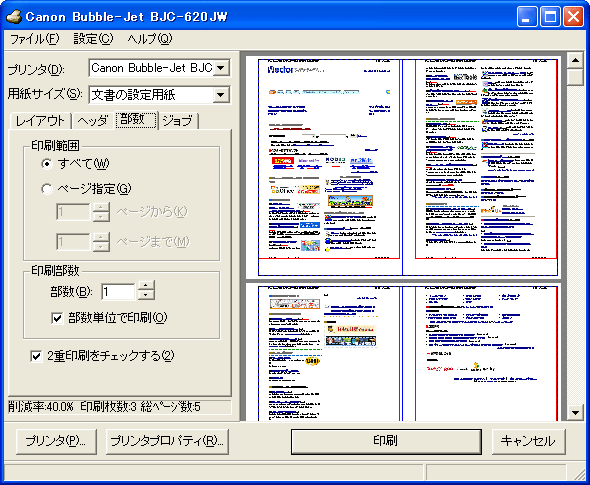The width and height of the screenshot is (590, 485).
Task: Maximize the Canon Bubble-Jet window
Action: tap(550, 17)
